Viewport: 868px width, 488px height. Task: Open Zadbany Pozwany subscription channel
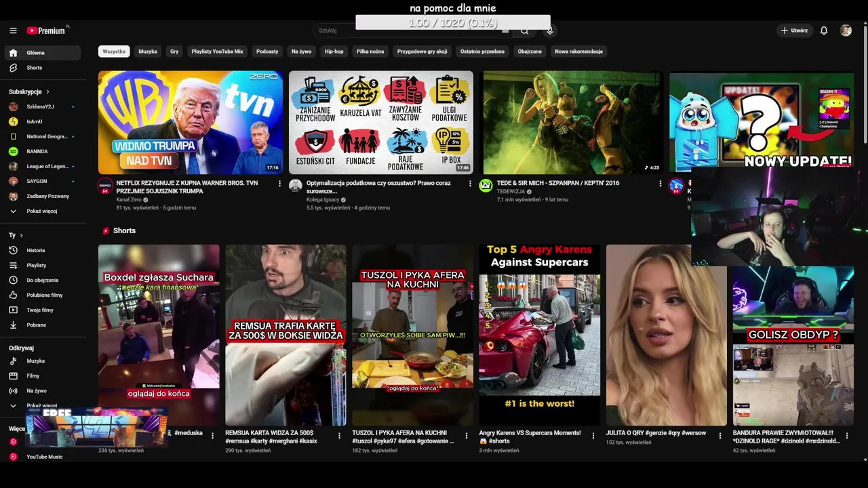(x=43, y=196)
